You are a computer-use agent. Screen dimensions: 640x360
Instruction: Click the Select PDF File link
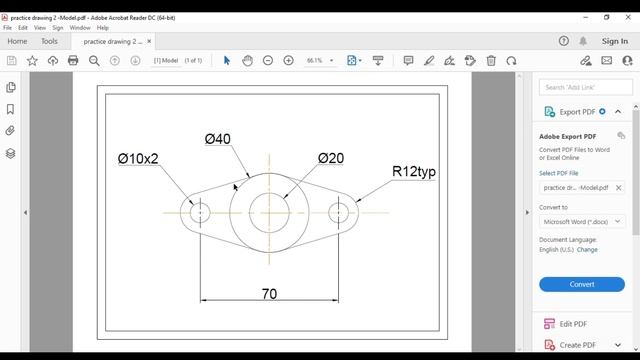(558, 173)
